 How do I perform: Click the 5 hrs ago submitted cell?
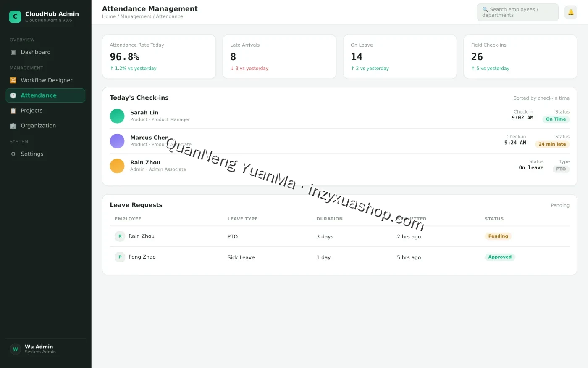(409, 257)
